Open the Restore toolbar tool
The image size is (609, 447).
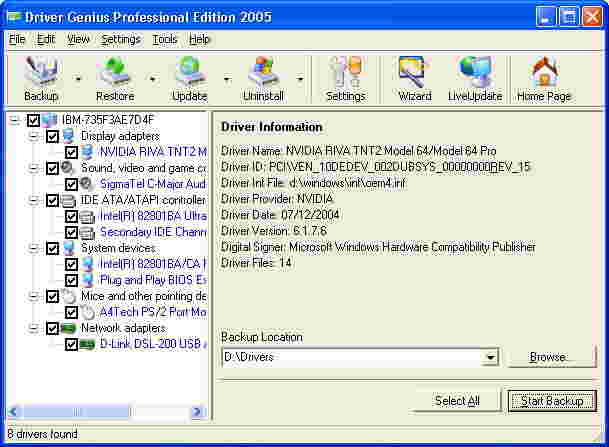(115, 80)
